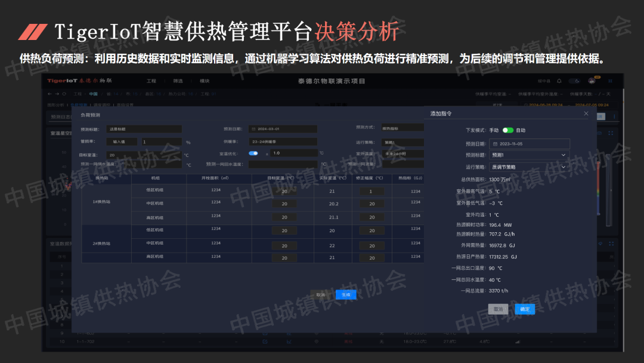Close the 添加指令 dialog
644x363 pixels.
point(586,113)
